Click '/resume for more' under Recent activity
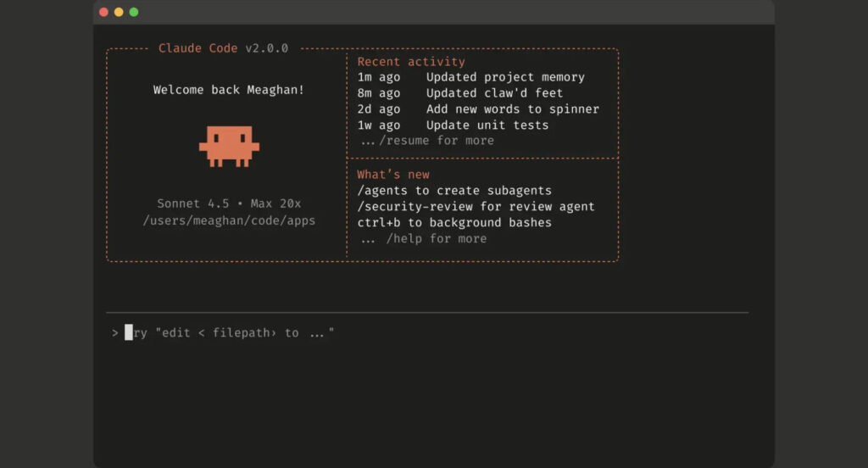868x468 pixels. (x=436, y=141)
